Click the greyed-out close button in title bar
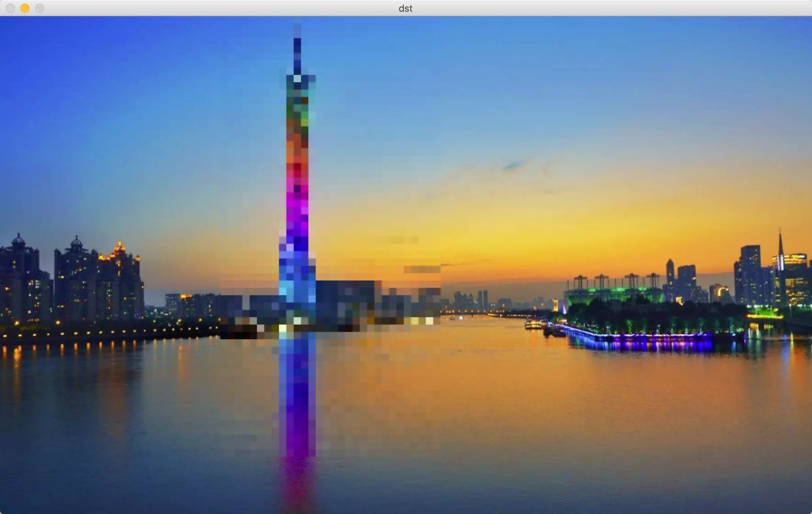Image resolution: width=812 pixels, height=514 pixels. click(10, 8)
